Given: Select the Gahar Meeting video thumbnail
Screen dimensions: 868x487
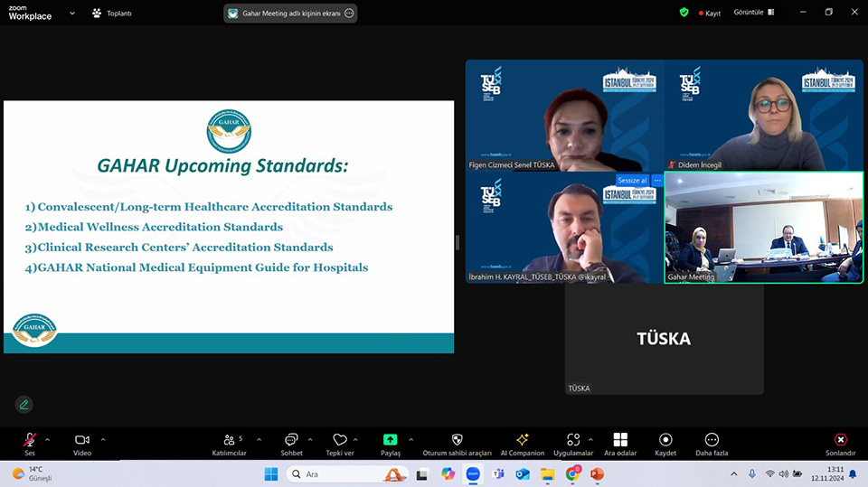Looking at the screenshot, I should point(764,228).
